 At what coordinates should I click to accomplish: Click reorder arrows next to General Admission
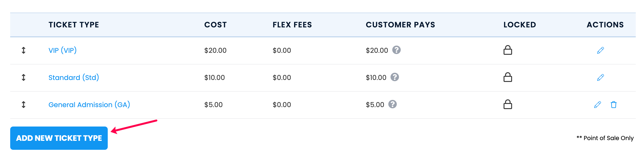click(24, 105)
